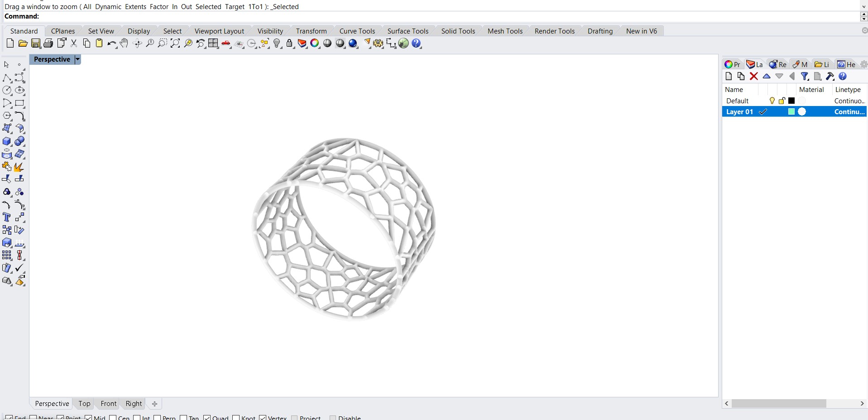Save the model using the floppy icon
The image size is (868, 420).
coord(36,43)
